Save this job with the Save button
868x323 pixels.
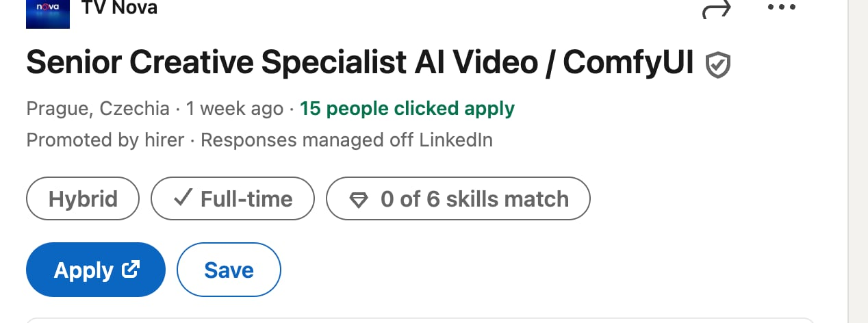(x=229, y=270)
